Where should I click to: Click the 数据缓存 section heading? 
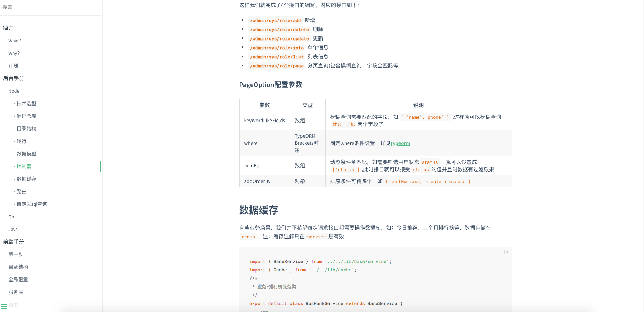(259, 210)
